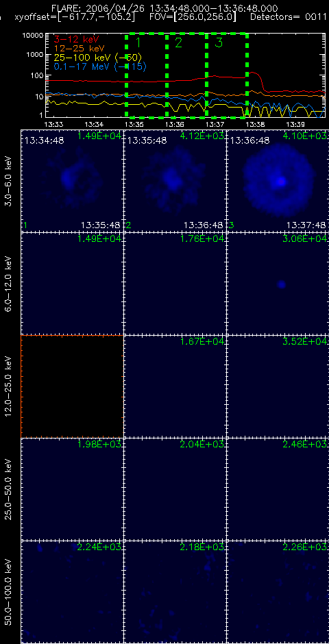Click the blue 0.1-17 MeV legend label
This screenshot has height=644, width=329.
[100, 66]
